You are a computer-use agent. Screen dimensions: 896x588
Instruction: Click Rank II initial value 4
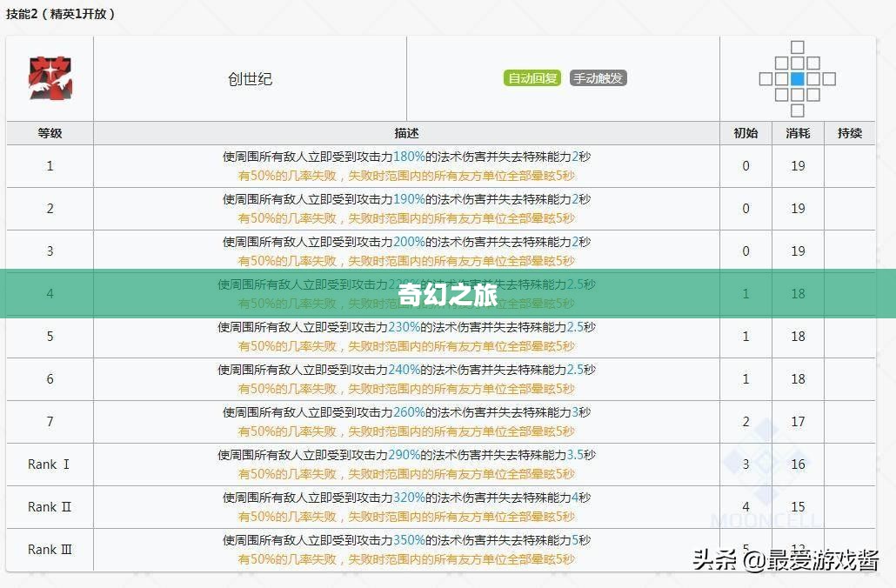(x=746, y=507)
